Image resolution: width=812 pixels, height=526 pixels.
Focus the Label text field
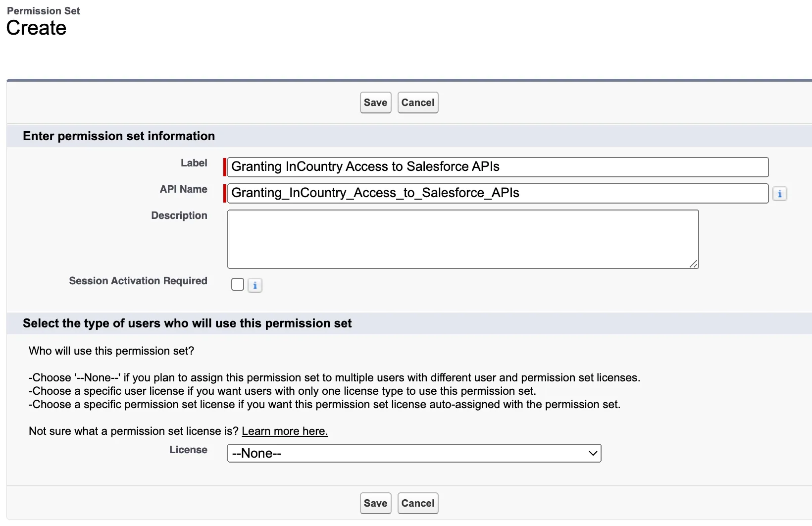click(497, 167)
